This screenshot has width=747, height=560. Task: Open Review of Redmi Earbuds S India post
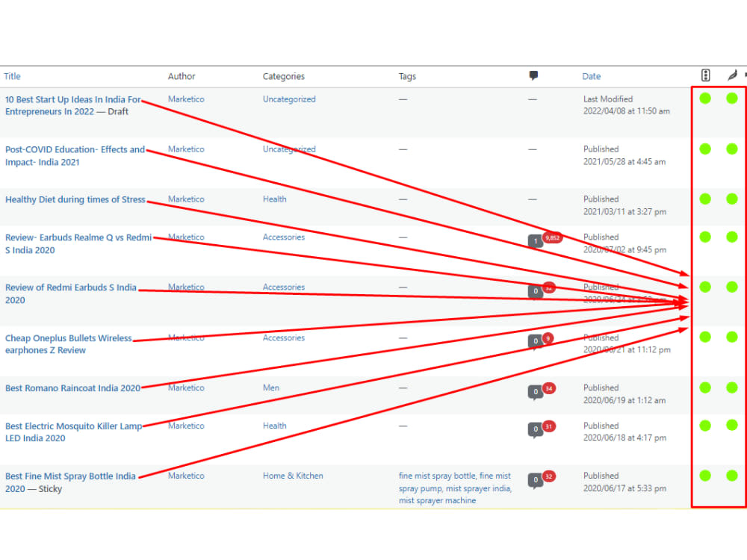point(70,293)
